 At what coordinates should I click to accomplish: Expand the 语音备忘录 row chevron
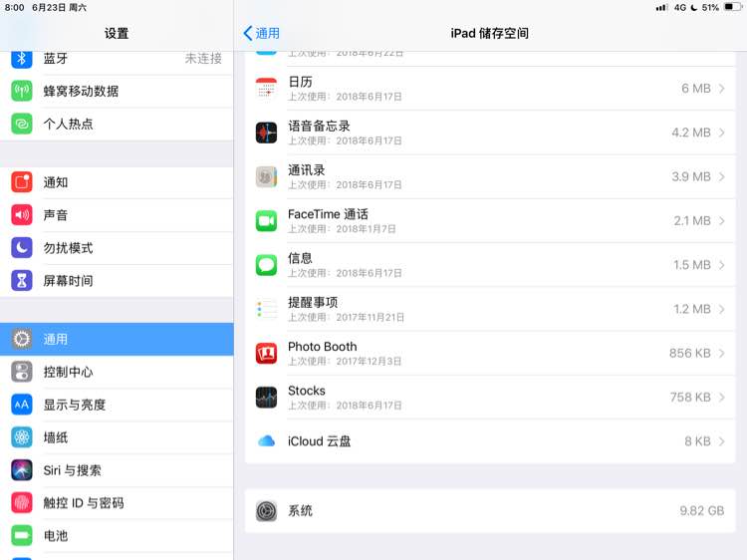coord(722,133)
